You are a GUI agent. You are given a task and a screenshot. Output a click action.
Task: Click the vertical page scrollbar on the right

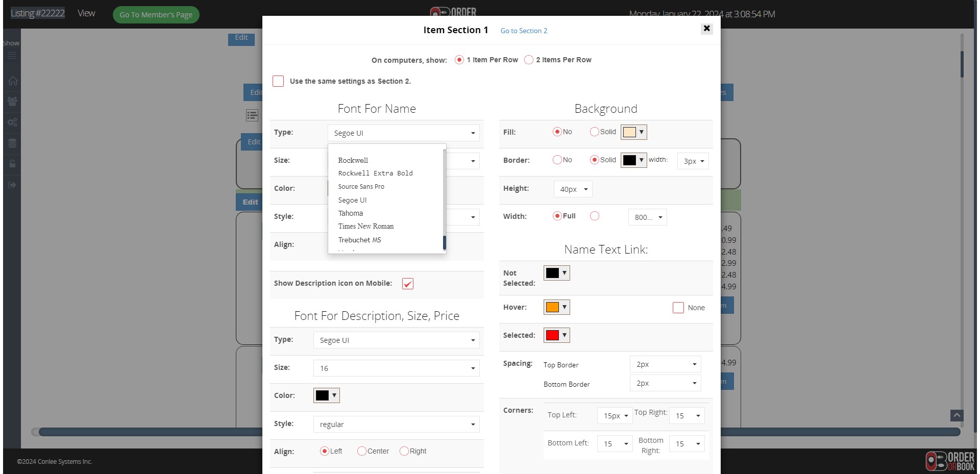[962, 64]
